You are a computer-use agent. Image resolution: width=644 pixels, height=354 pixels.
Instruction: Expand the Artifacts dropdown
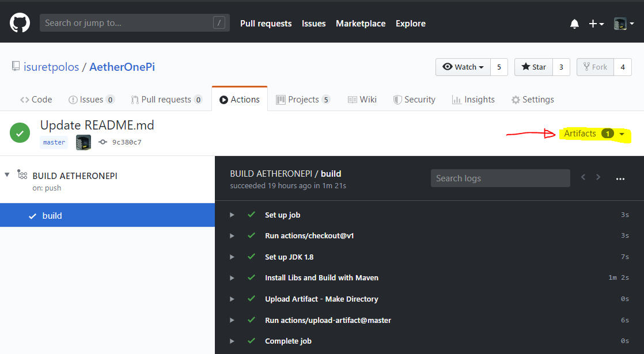click(594, 134)
